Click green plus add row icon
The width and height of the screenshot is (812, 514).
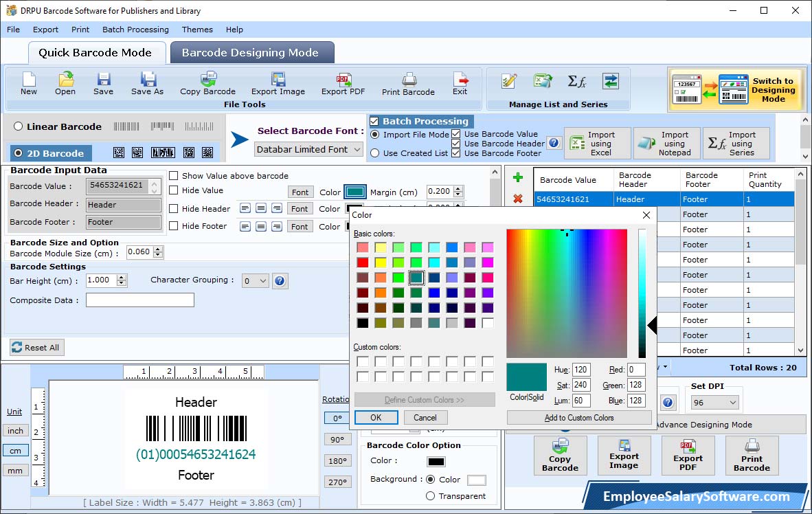(x=517, y=178)
